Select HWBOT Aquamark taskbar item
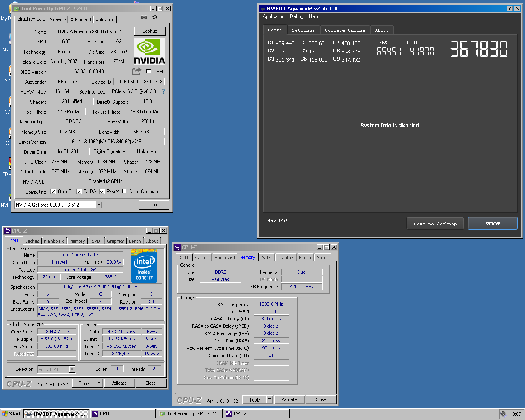The height and width of the screenshot is (420, 525). 56,414
